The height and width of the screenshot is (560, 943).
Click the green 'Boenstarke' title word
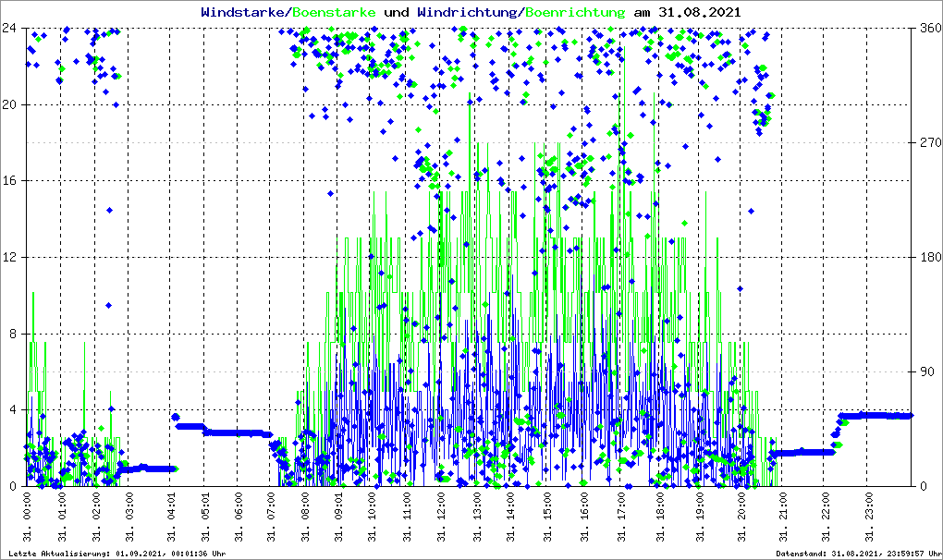(333, 12)
